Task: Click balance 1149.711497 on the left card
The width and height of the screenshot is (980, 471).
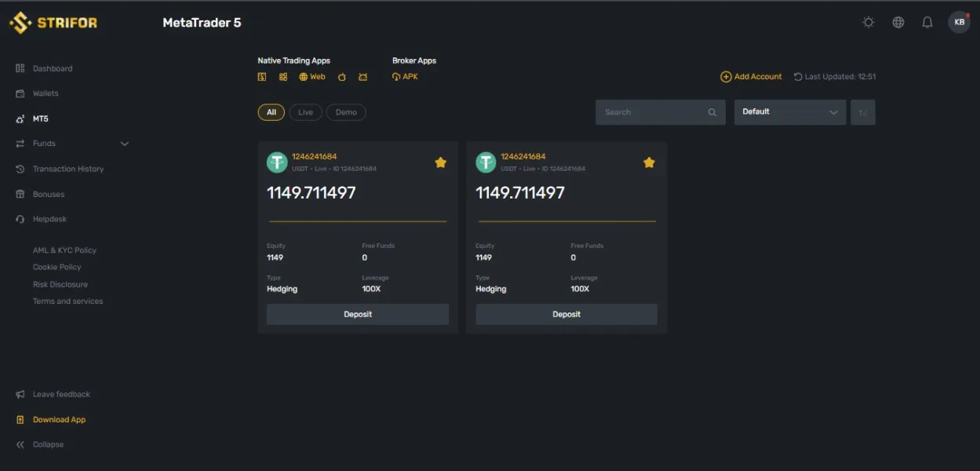Action: click(x=311, y=193)
